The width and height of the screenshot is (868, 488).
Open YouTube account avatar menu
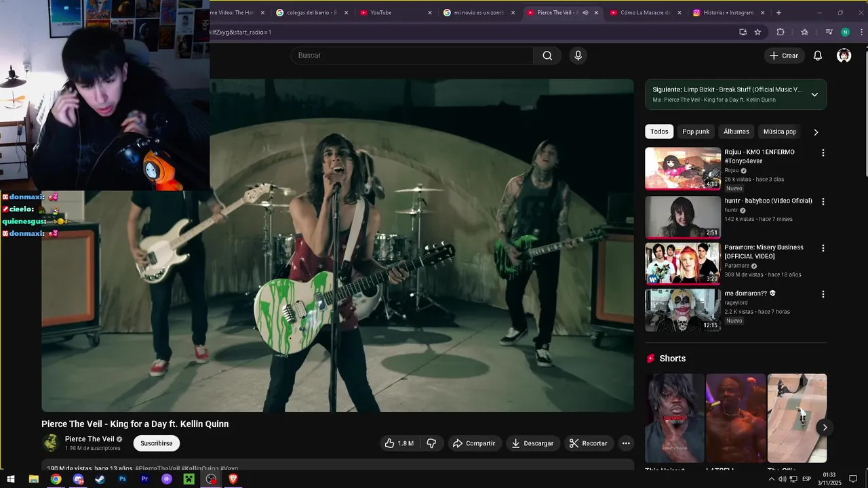[844, 56]
